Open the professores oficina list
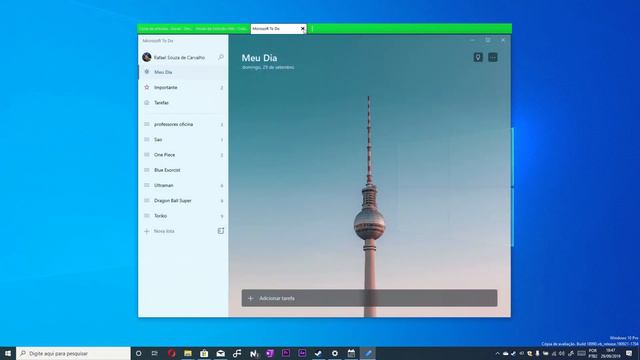The width and height of the screenshot is (640, 360). tap(183, 124)
